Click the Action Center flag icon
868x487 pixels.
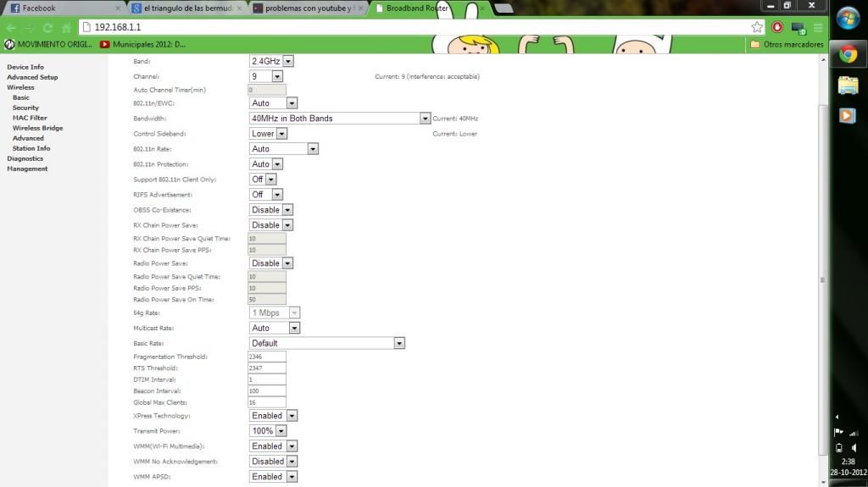point(838,432)
